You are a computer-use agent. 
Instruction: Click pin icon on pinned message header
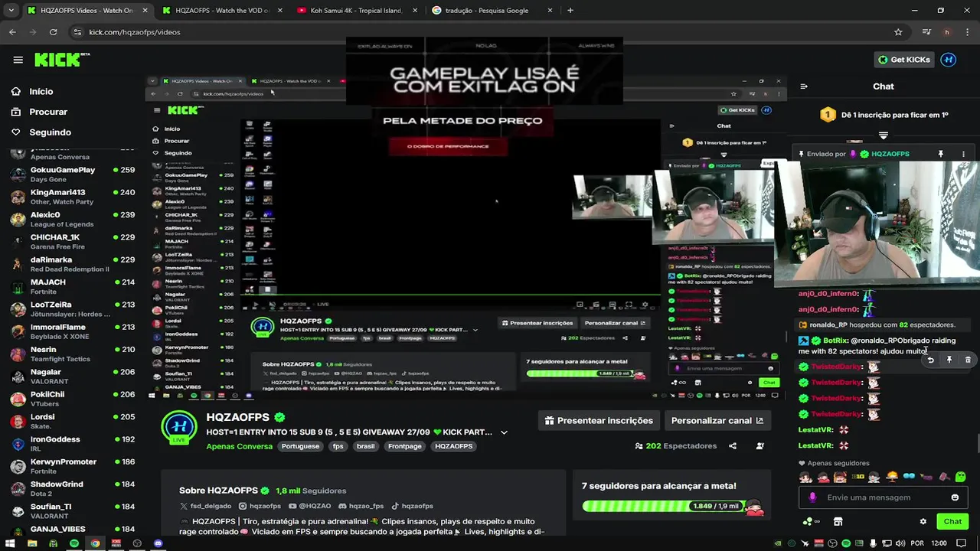(940, 154)
